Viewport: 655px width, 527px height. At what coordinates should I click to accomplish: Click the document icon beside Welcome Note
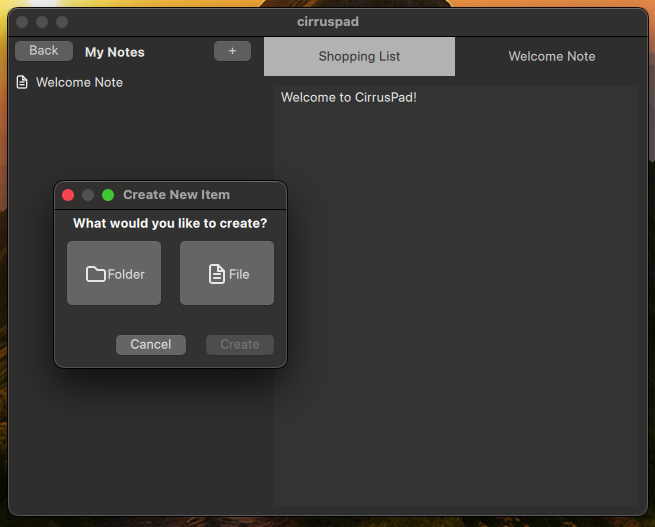pyautogui.click(x=22, y=82)
